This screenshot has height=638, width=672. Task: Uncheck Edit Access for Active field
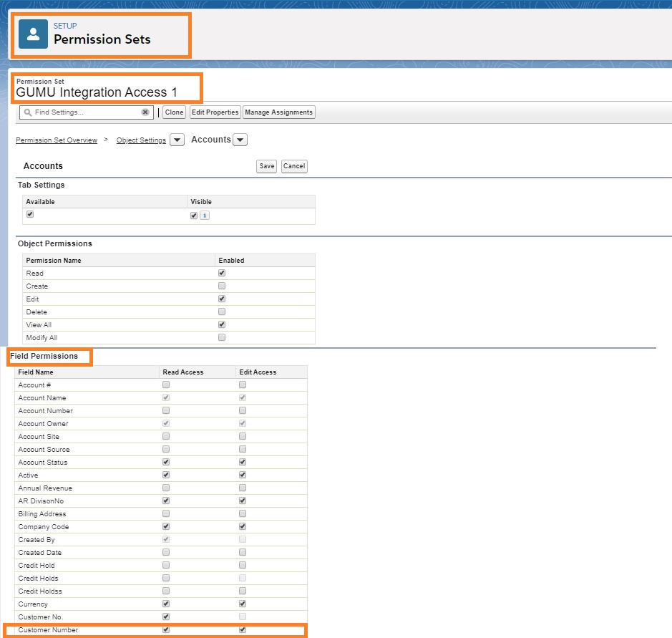pyautogui.click(x=243, y=475)
